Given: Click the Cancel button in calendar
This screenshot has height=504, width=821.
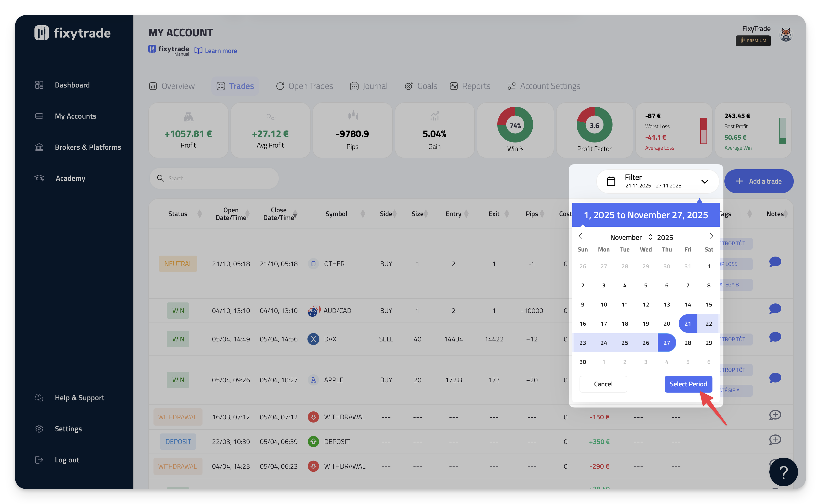Looking at the screenshot, I should click(603, 384).
